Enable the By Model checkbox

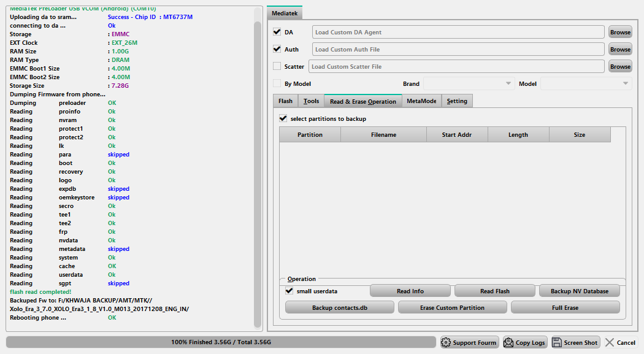coord(277,83)
